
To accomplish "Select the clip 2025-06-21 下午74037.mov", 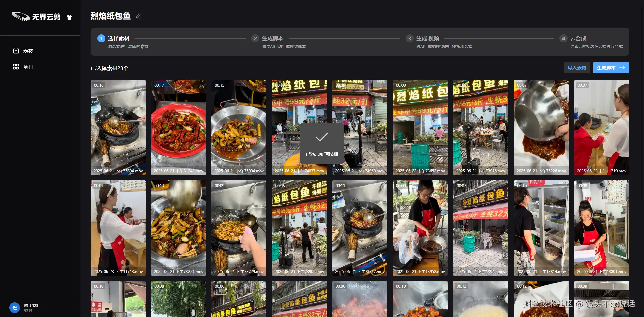I will tap(300, 127).
